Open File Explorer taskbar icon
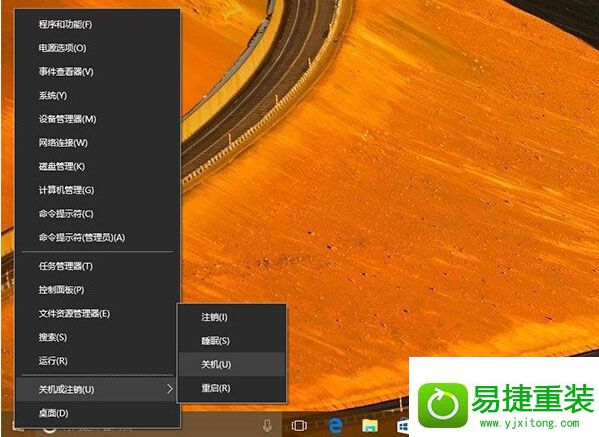This screenshot has height=437, width=599. click(370, 425)
